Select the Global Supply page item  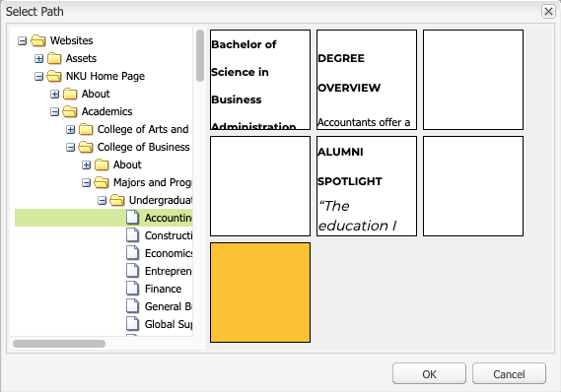[169, 324]
